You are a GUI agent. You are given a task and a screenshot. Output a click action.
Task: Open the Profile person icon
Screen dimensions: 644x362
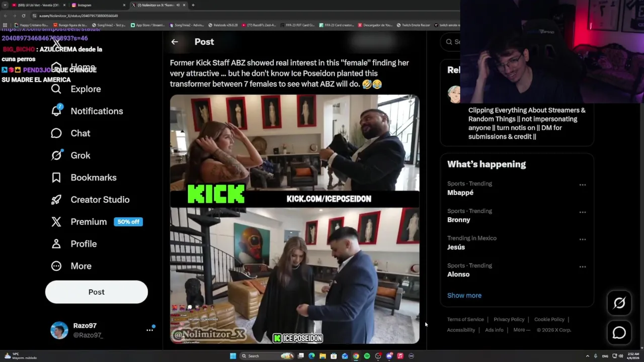pos(56,244)
